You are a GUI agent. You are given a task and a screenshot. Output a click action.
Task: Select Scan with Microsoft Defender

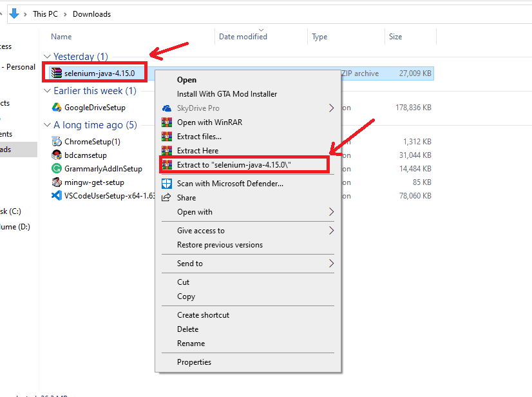230,184
